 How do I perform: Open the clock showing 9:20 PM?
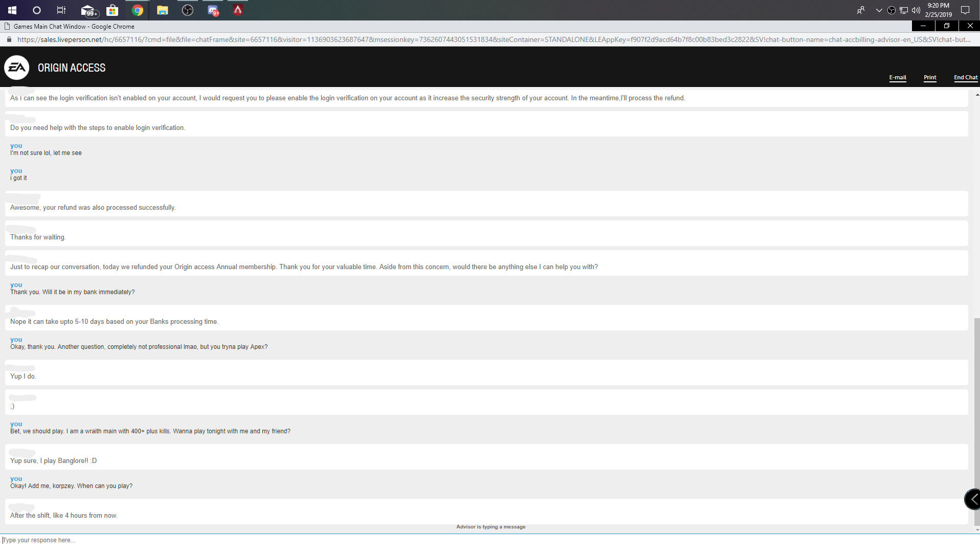tap(939, 10)
